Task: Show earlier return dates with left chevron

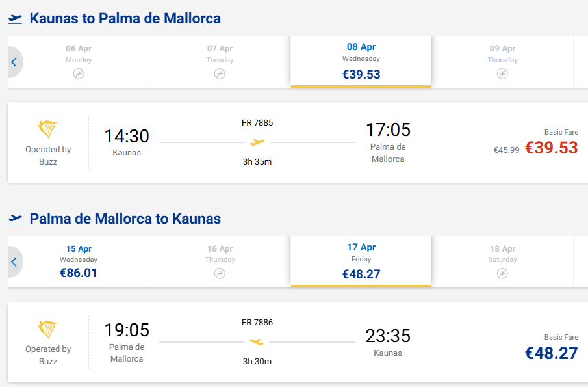Action: click(x=14, y=262)
